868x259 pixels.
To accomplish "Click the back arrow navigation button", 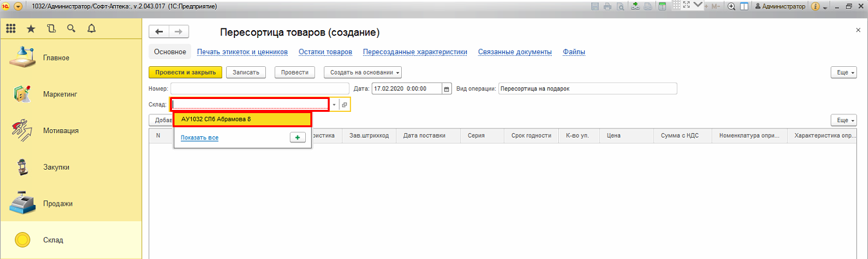I will click(x=159, y=32).
